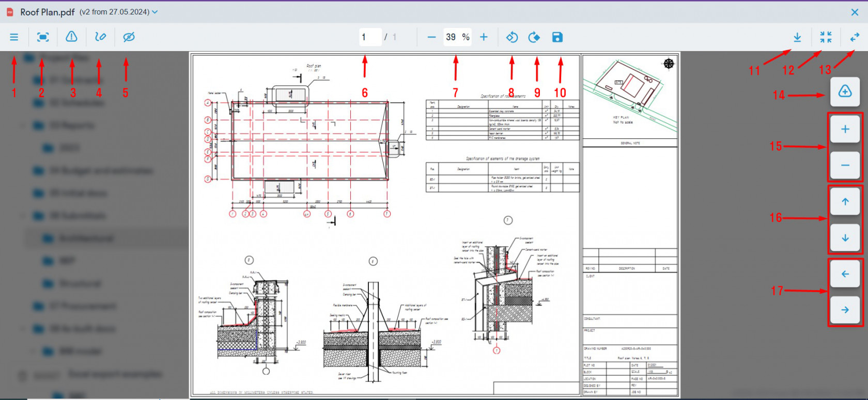Pan down with the down-arrow button
The height and width of the screenshot is (400, 868).
(845, 238)
